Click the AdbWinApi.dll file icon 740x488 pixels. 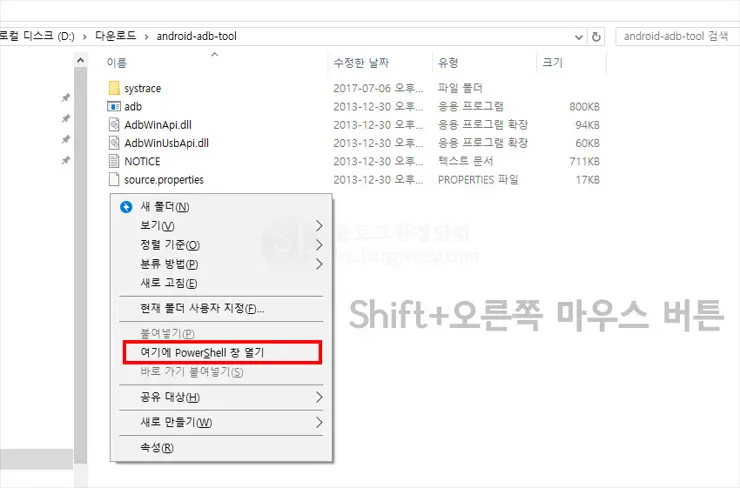(114, 125)
